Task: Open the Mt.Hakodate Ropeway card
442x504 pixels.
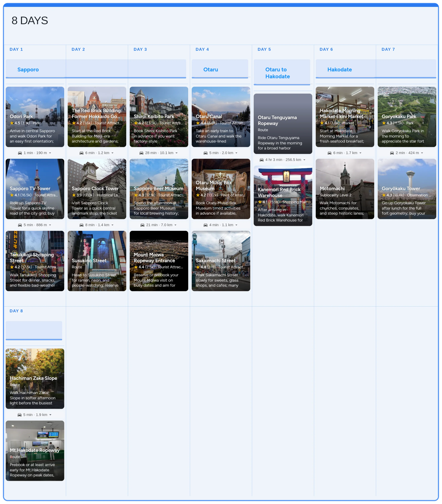Action: point(35,451)
